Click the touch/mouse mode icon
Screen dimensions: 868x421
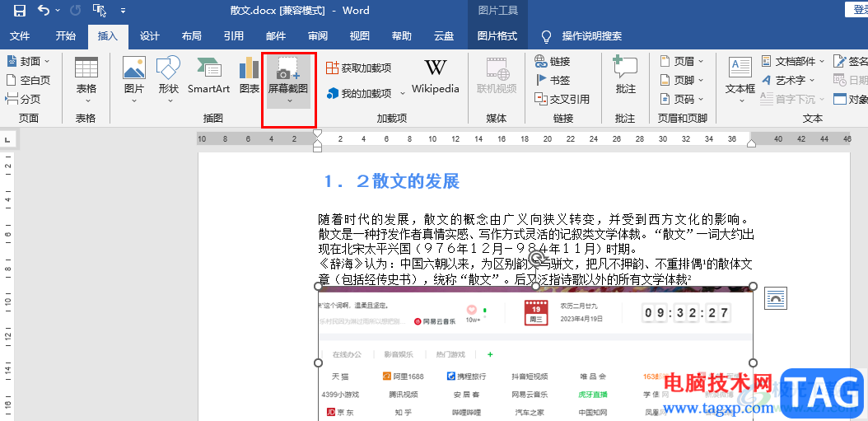(100, 10)
